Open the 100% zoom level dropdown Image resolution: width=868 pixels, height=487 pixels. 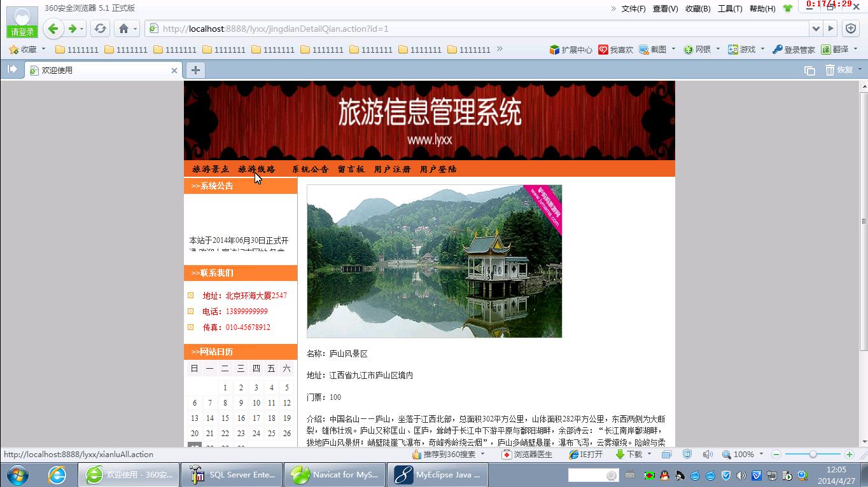[x=762, y=455]
